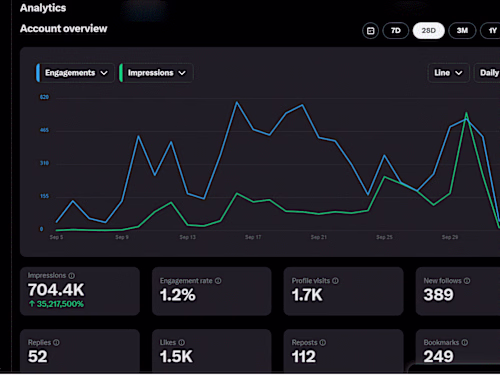Image resolution: width=500 pixels, height=375 pixels.
Task: Click the 465 y-axis label
Action: tap(44, 130)
